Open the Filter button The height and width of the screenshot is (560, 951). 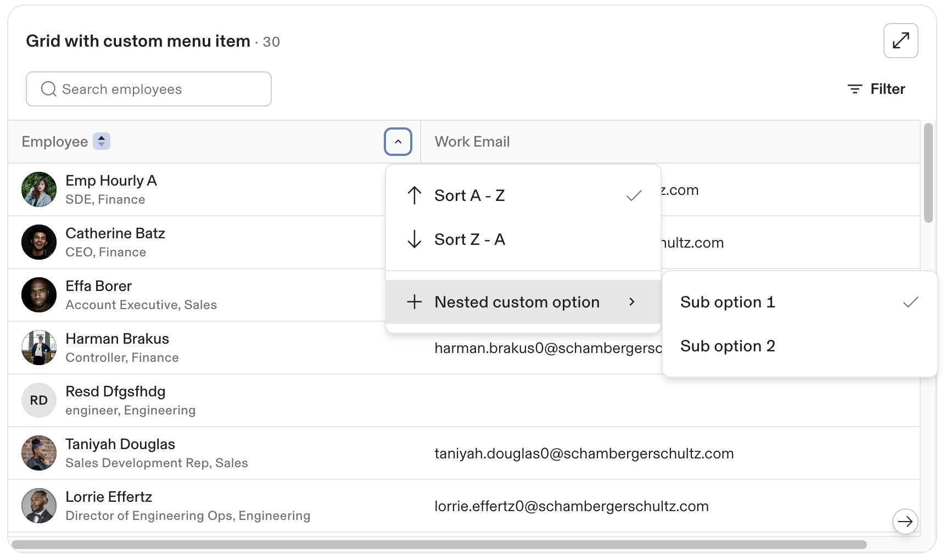tap(876, 89)
